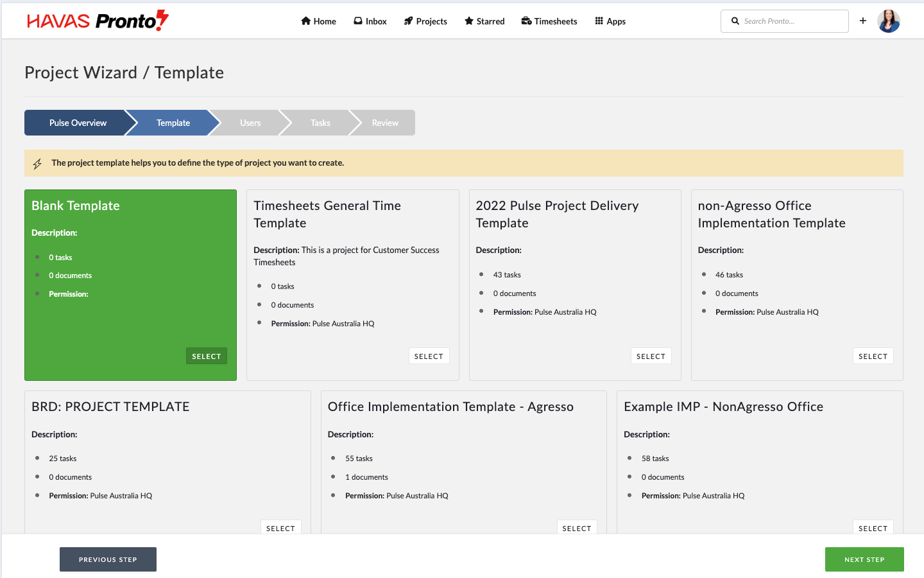Click the Previous Step button
This screenshot has height=578, width=924.
pos(108,559)
